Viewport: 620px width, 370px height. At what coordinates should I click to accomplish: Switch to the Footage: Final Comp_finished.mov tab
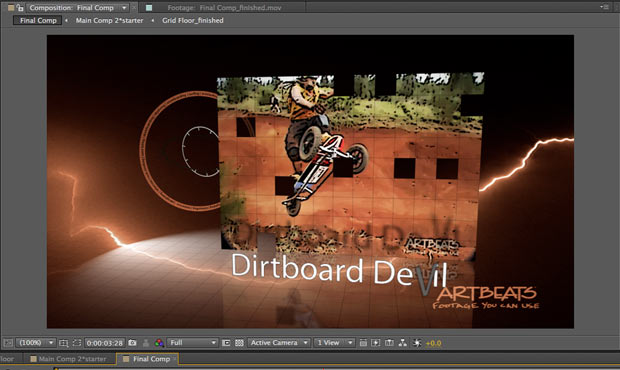[x=224, y=8]
